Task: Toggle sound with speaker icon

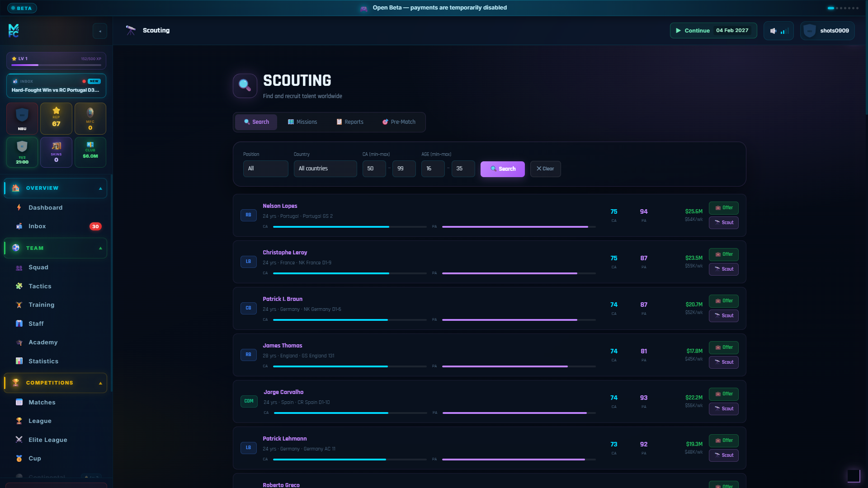Action: click(x=778, y=31)
